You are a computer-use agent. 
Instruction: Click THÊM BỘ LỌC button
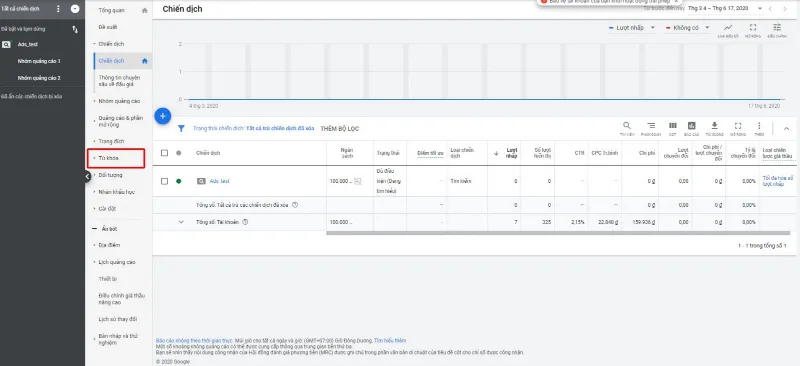click(340, 129)
